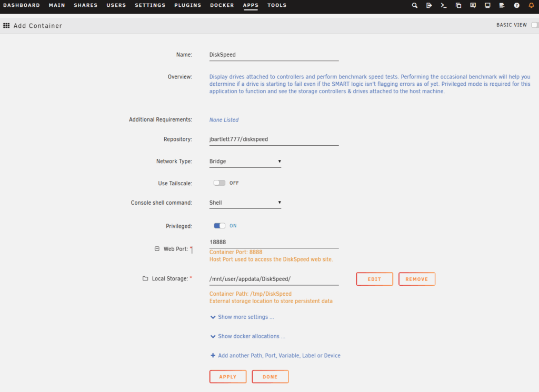Select the Apps tab
This screenshot has height=392, width=539.
coord(251,5)
